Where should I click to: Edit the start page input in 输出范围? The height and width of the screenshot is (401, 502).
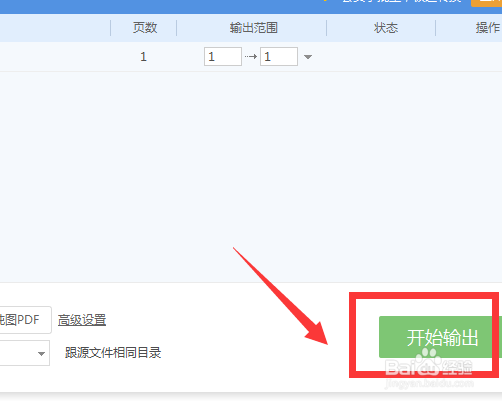223,57
